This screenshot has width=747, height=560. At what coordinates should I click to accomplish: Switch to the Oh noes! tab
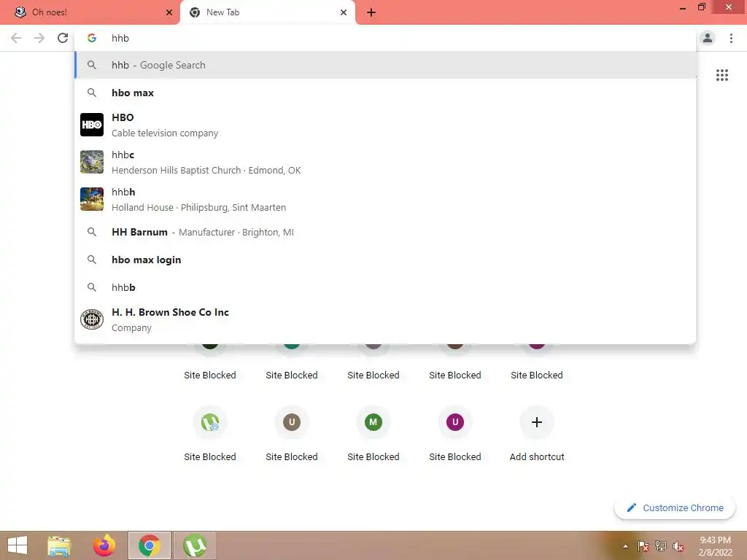pos(90,12)
